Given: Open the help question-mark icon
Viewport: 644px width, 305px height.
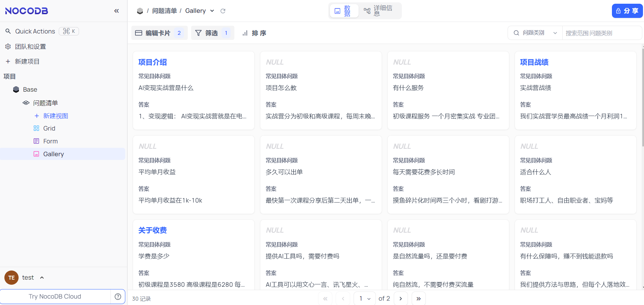Looking at the screenshot, I should pos(118,297).
